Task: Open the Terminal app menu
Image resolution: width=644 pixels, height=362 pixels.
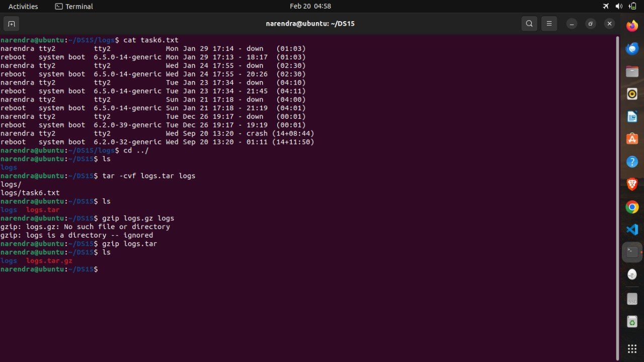Action: pyautogui.click(x=74, y=7)
